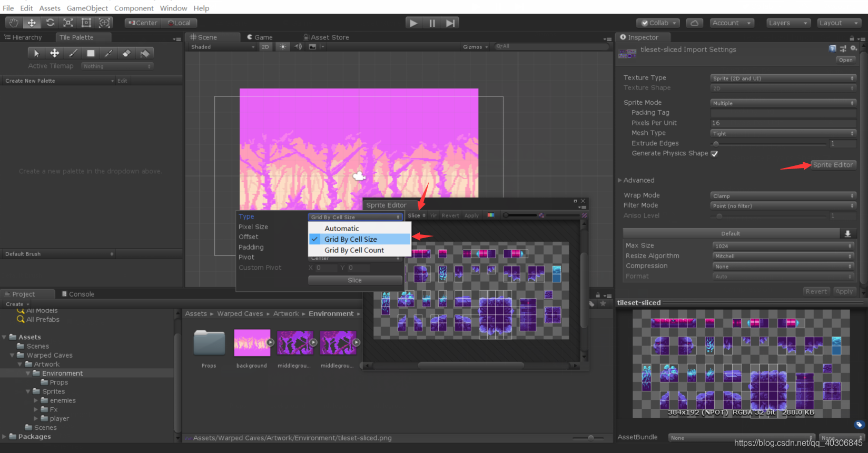
Task: Open the Inspector presets slider icon
Action: (843, 48)
